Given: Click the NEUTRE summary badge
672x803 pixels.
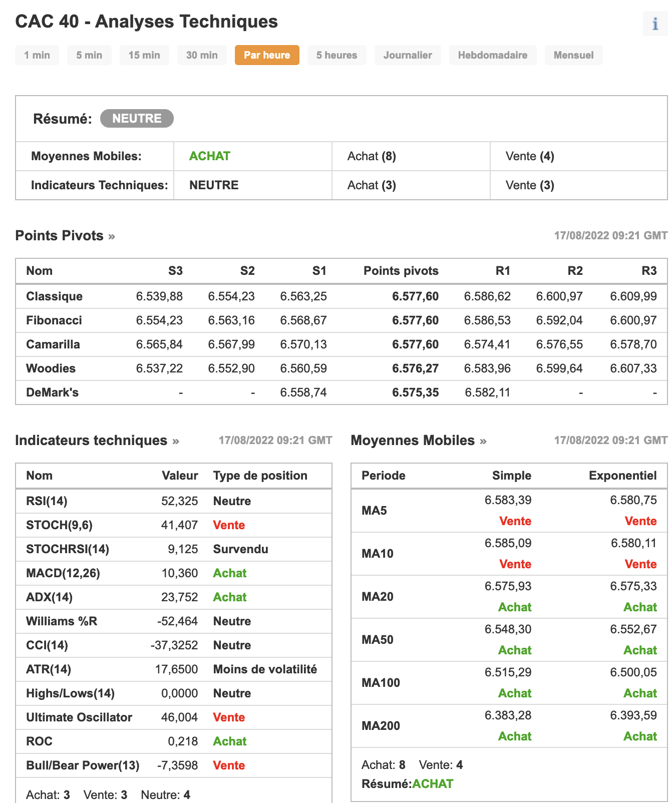Looking at the screenshot, I should pyautogui.click(x=137, y=119).
